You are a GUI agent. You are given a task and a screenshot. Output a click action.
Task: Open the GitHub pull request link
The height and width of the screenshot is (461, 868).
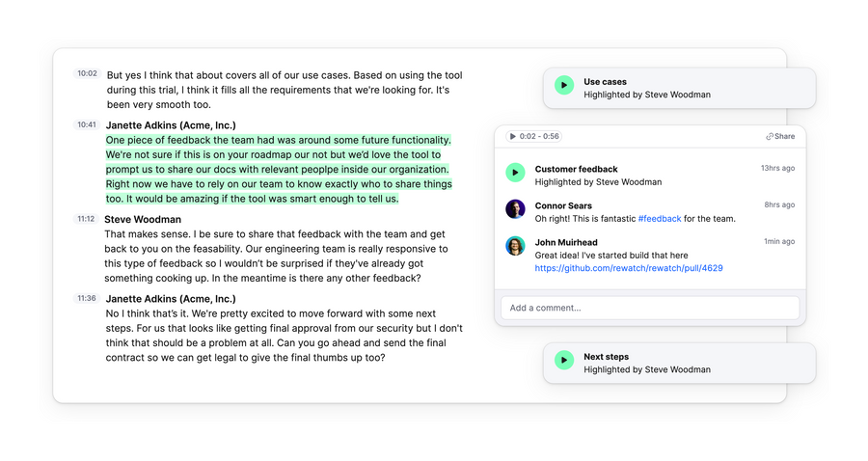pos(629,268)
